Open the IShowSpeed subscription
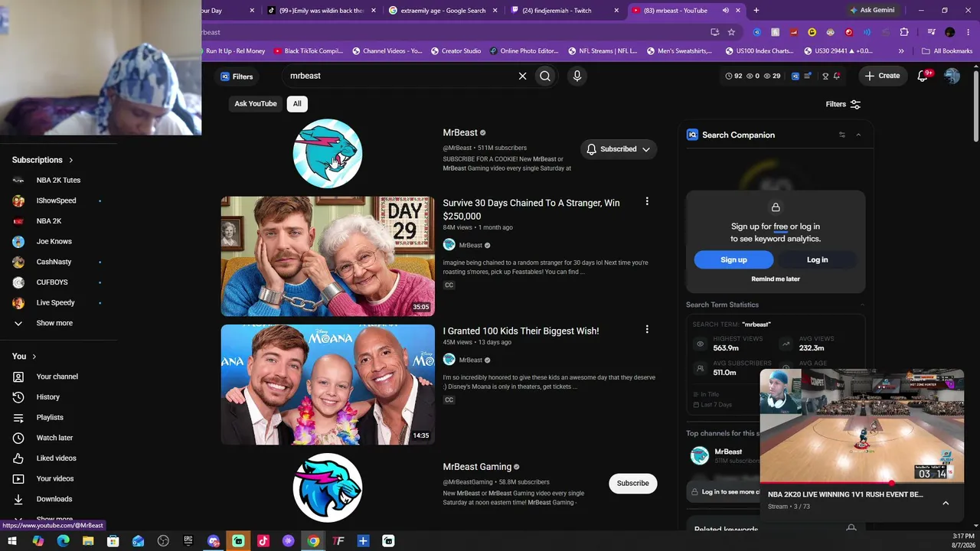The image size is (980, 551). point(57,201)
